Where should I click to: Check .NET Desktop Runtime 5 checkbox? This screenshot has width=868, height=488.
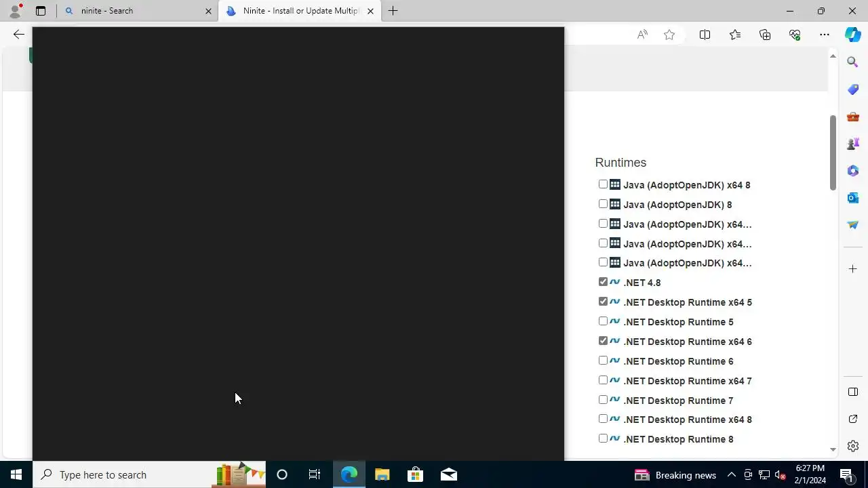coord(603,321)
